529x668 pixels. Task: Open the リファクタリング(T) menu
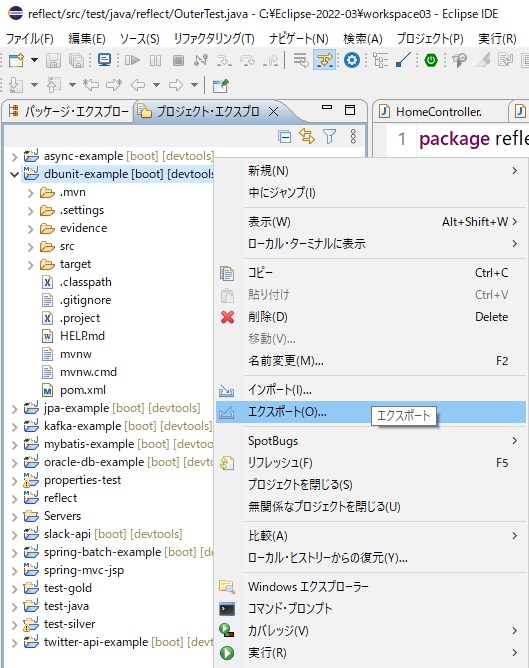point(214,39)
